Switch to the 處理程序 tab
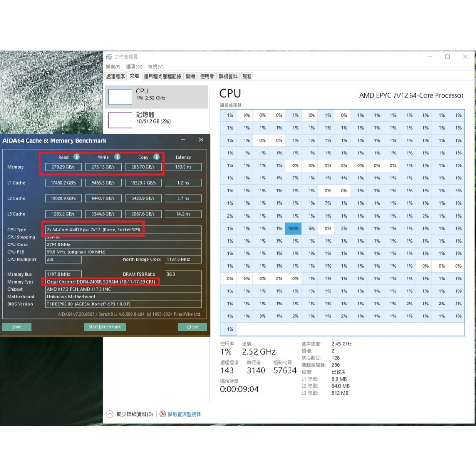The image size is (476, 476). click(116, 76)
